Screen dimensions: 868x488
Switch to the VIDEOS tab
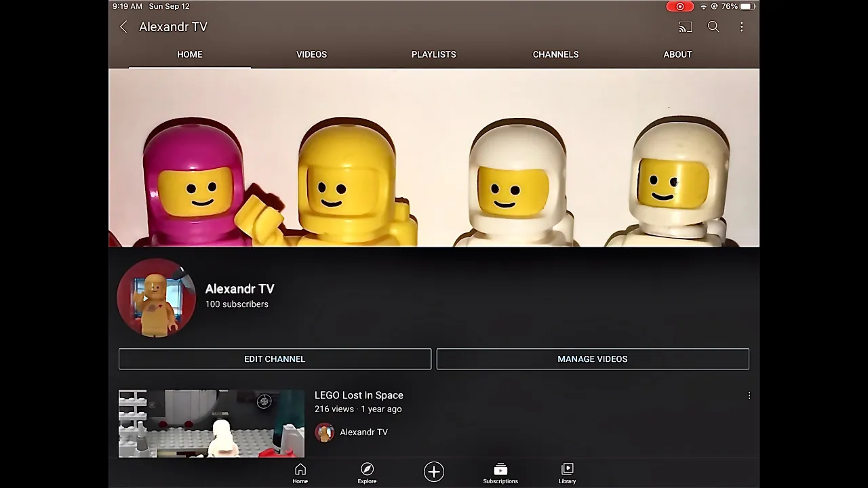(x=312, y=54)
